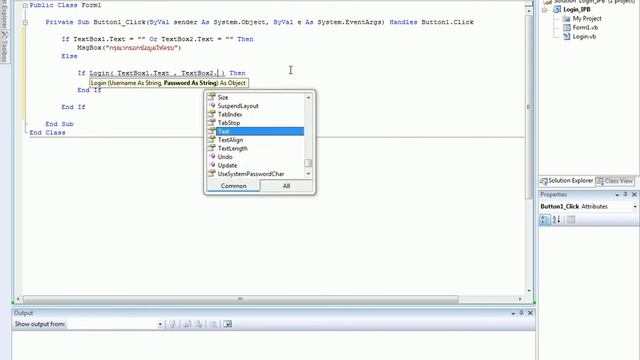Select the Login_IPB project in Solution Explorer

[x=577, y=9]
